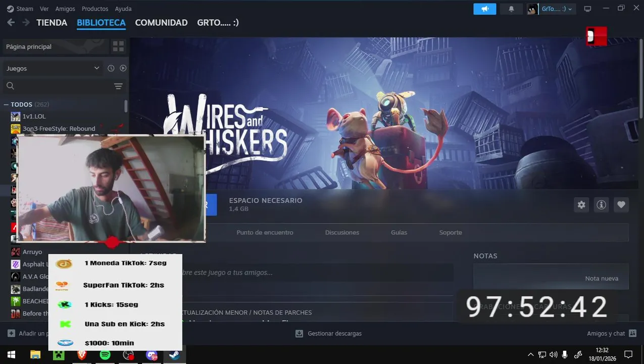Expand the Juegos dropdown
This screenshot has width=644, height=364.
coord(53,68)
